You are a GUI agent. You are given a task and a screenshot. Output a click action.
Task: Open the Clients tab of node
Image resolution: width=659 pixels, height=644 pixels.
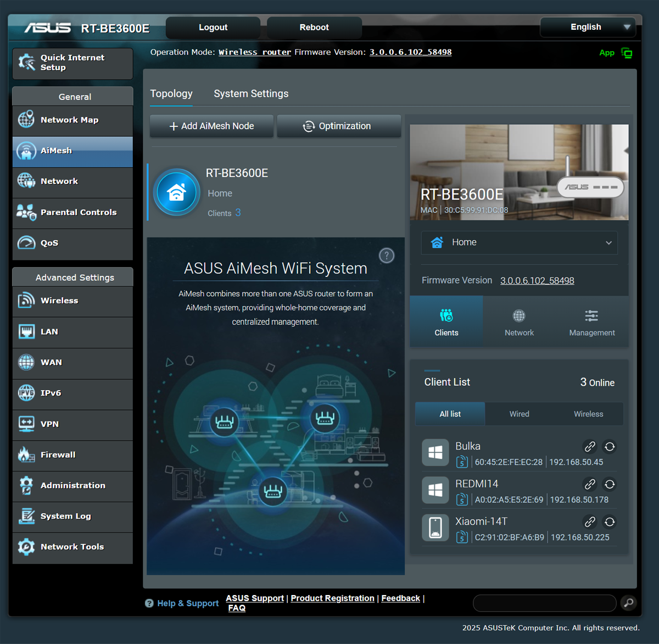pyautogui.click(x=446, y=321)
